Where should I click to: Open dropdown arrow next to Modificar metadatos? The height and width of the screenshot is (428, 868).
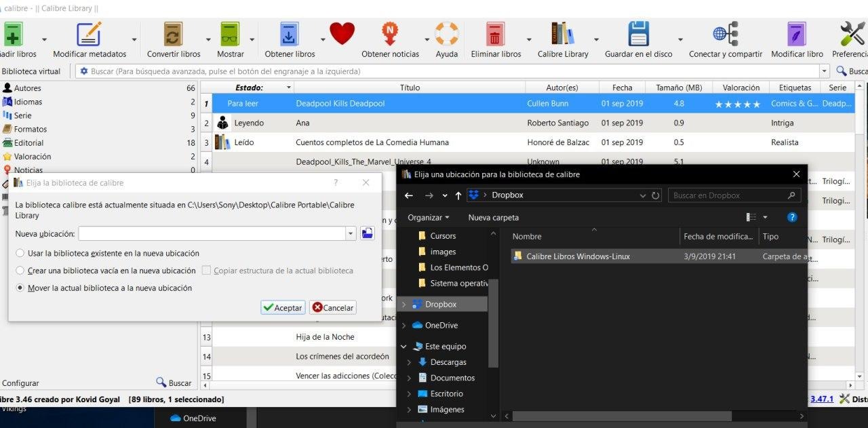(134, 39)
